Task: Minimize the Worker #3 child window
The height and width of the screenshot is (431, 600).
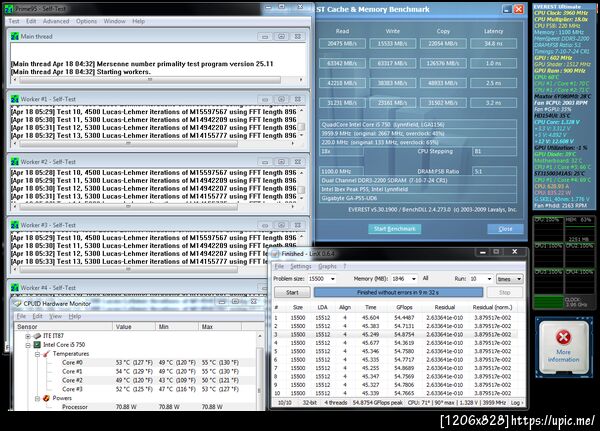Action: pos(265,225)
